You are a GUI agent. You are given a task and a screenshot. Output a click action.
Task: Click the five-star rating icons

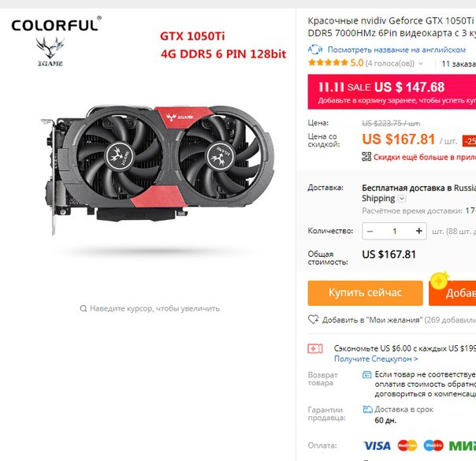(328, 63)
